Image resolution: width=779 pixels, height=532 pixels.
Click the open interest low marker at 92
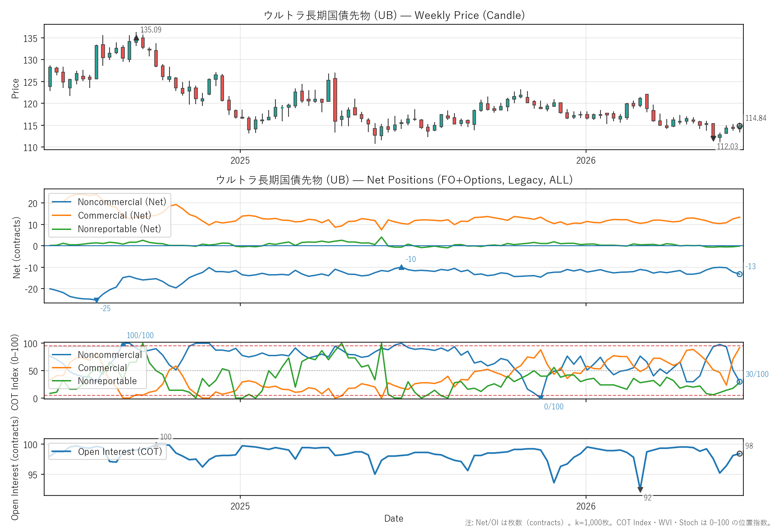click(640, 490)
